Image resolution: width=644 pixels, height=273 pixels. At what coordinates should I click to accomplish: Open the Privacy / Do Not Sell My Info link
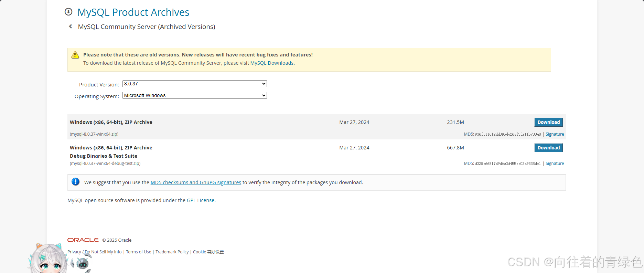[x=95, y=252]
